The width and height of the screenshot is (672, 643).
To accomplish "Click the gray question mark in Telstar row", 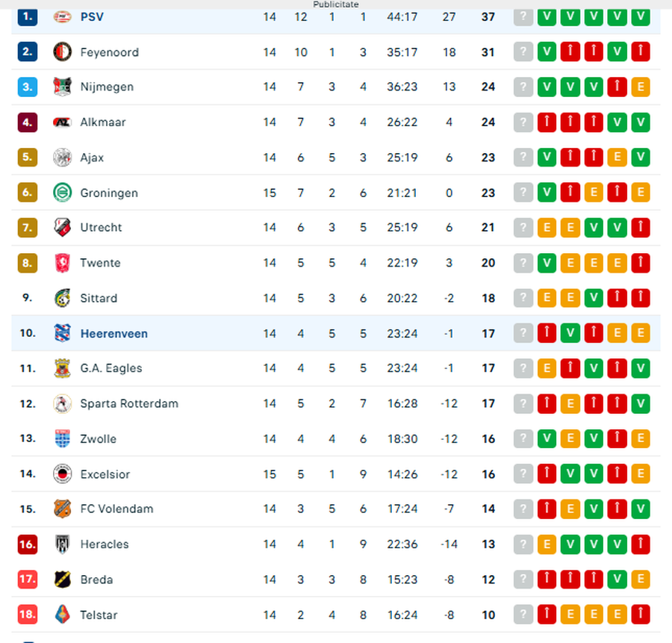I will click(x=524, y=615).
